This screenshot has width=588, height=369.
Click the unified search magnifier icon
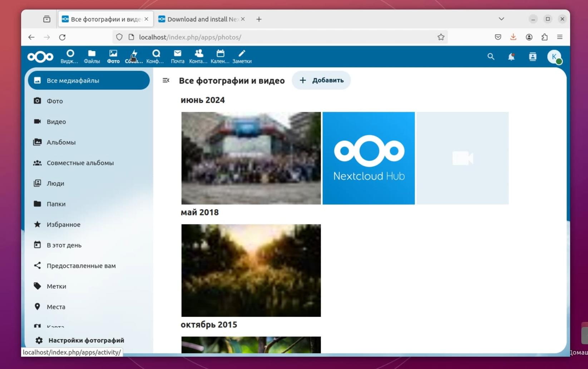(491, 56)
